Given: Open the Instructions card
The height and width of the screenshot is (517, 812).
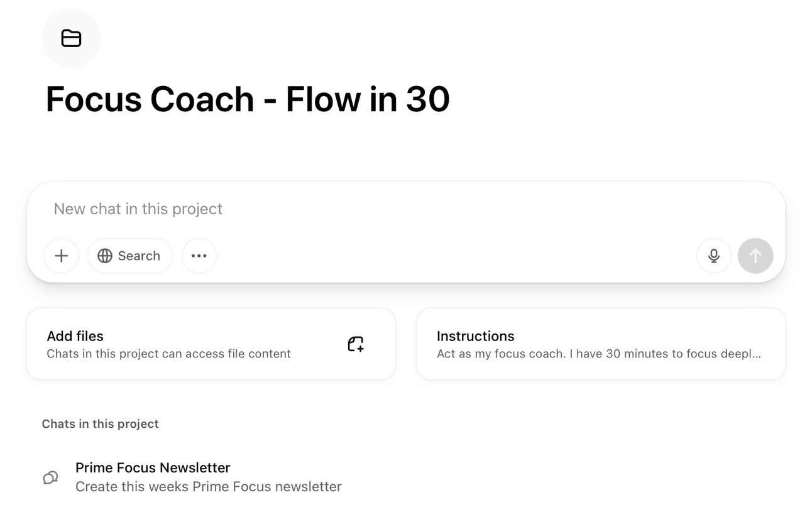Looking at the screenshot, I should click(x=600, y=344).
